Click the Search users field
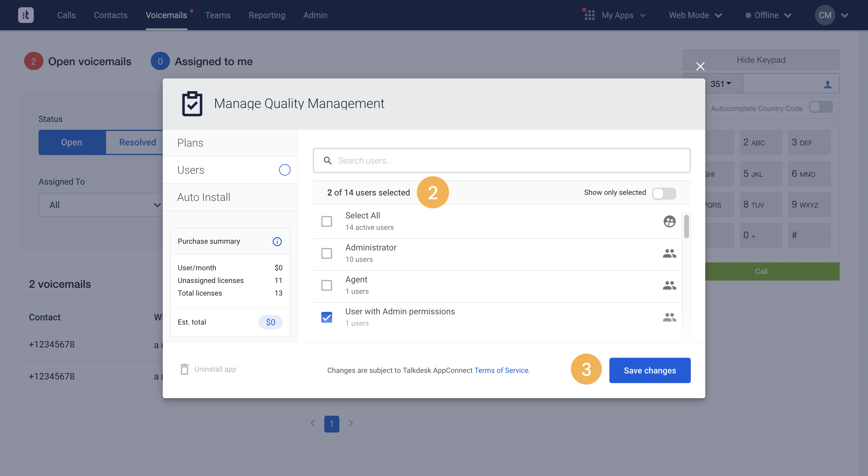 [x=502, y=160]
